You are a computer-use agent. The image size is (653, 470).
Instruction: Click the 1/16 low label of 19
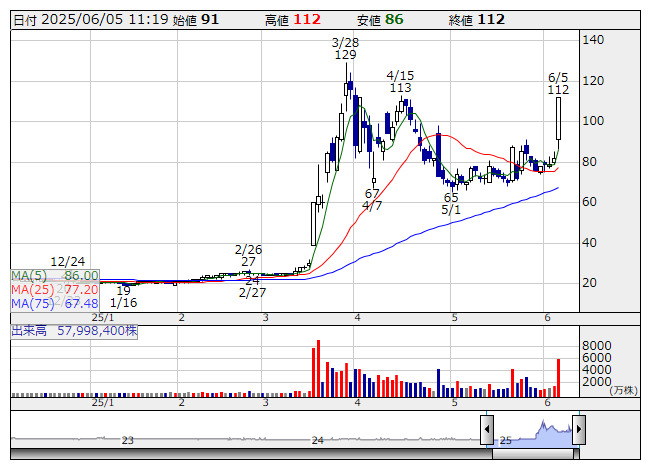click(123, 296)
